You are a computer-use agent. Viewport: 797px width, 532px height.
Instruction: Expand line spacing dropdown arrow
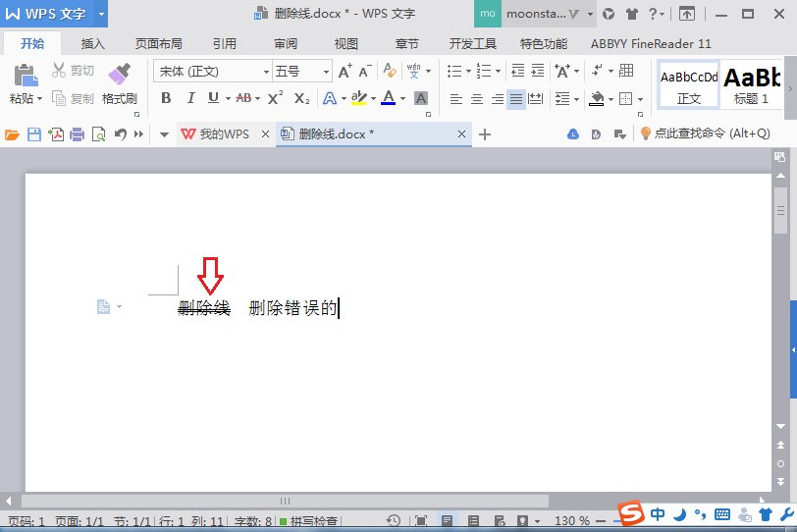(576, 98)
